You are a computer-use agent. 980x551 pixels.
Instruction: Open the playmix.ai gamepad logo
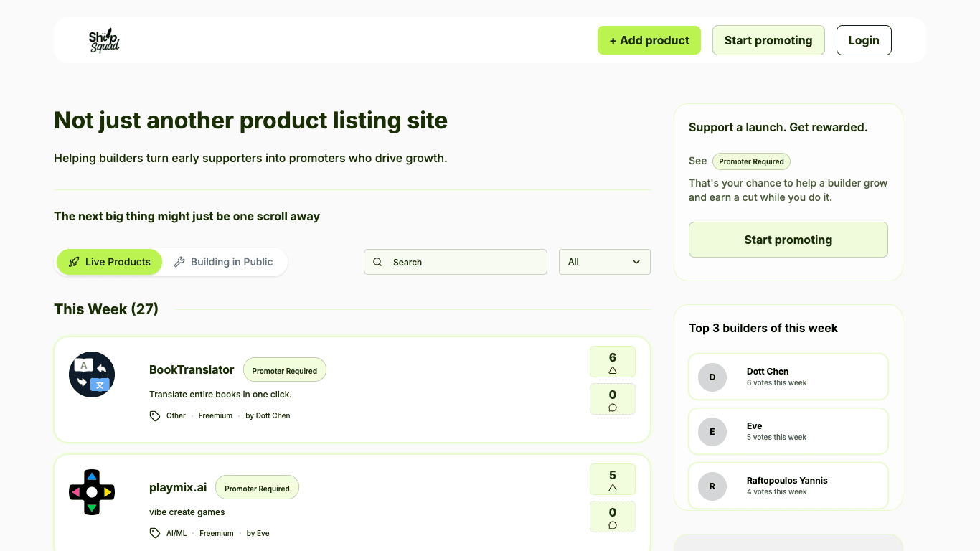click(92, 492)
